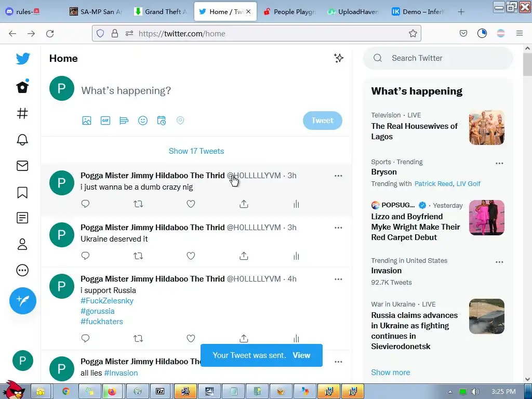Open more options for 'all lies' tweet

click(338, 362)
